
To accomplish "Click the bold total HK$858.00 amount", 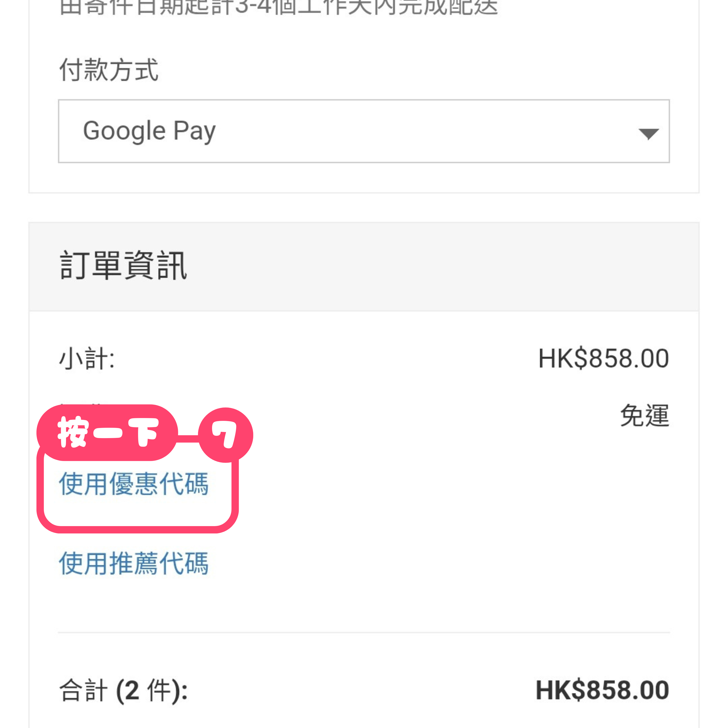I will click(602, 690).
